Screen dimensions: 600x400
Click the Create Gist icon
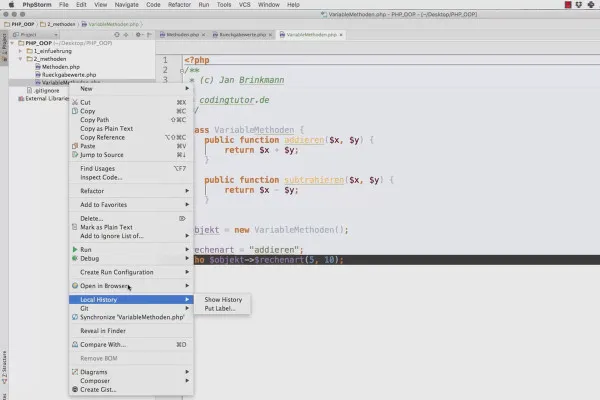(x=74, y=389)
